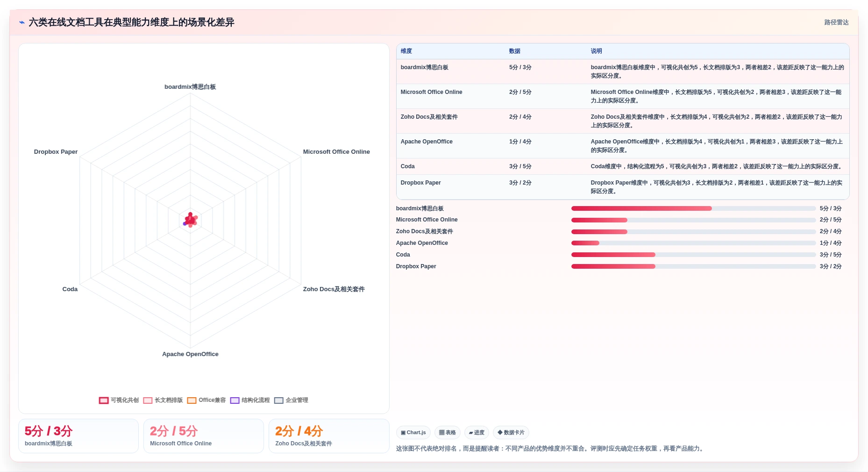868x472 pixels.
Task: Toggle the 企业管理 legend dataset
Action: pos(291,400)
